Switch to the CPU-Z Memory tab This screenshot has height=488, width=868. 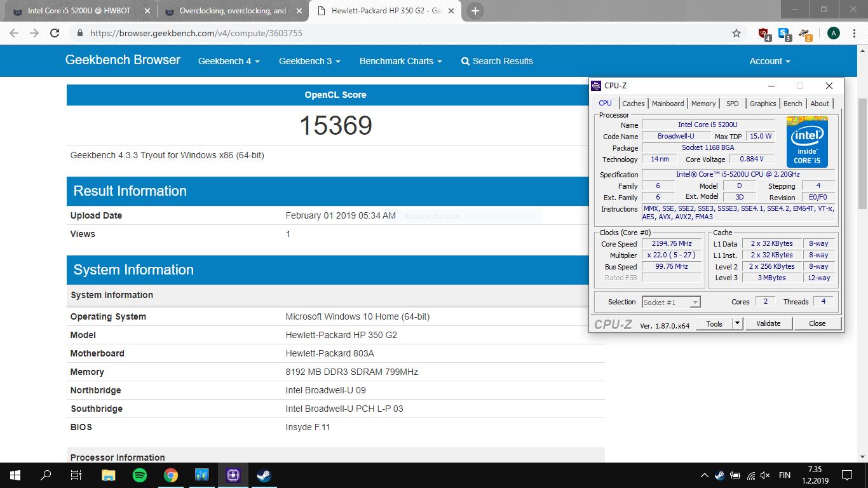point(703,104)
